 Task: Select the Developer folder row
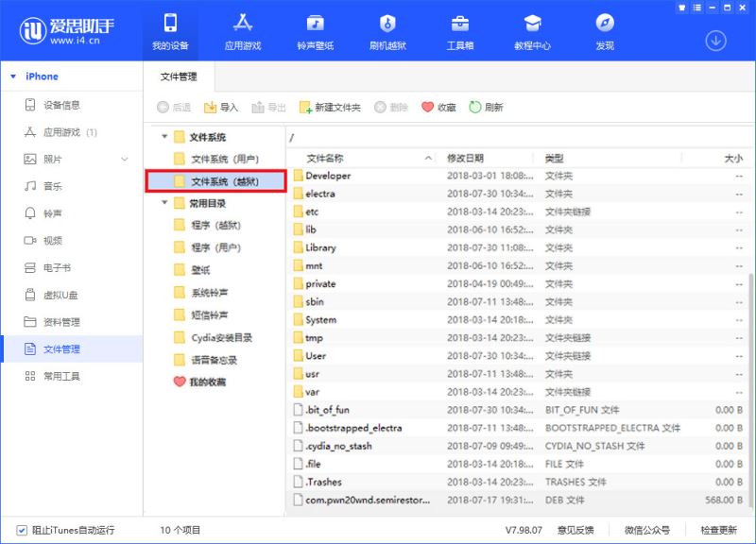pyautogui.click(x=519, y=176)
